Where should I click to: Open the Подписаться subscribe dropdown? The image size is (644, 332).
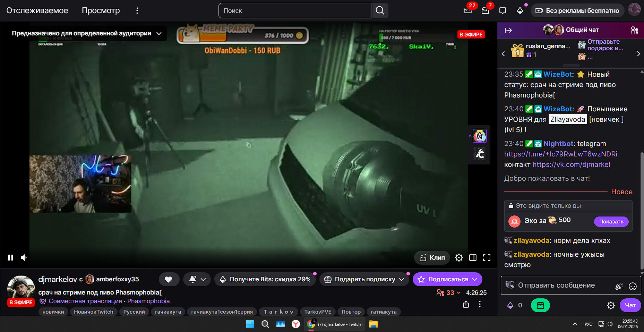[447, 279]
